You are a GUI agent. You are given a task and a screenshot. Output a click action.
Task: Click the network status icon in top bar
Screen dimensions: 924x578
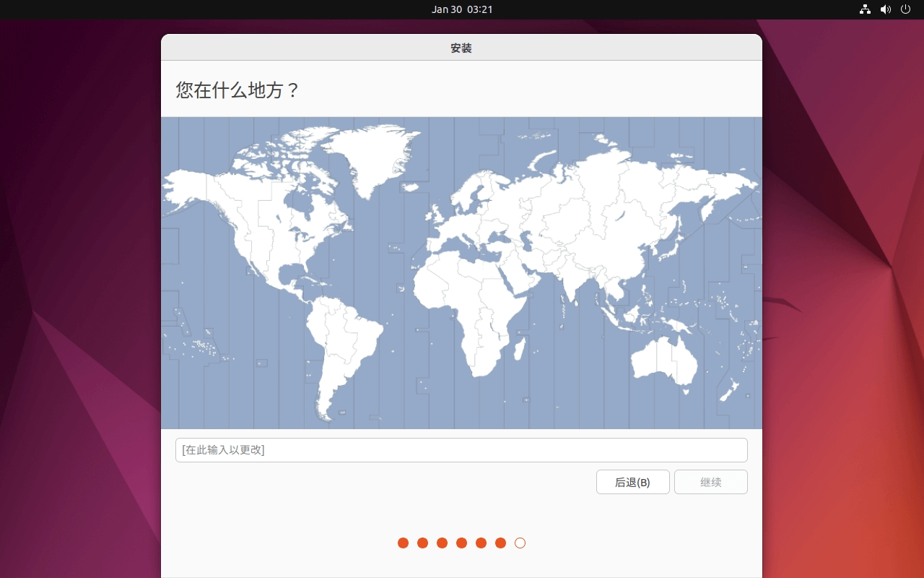coord(865,9)
